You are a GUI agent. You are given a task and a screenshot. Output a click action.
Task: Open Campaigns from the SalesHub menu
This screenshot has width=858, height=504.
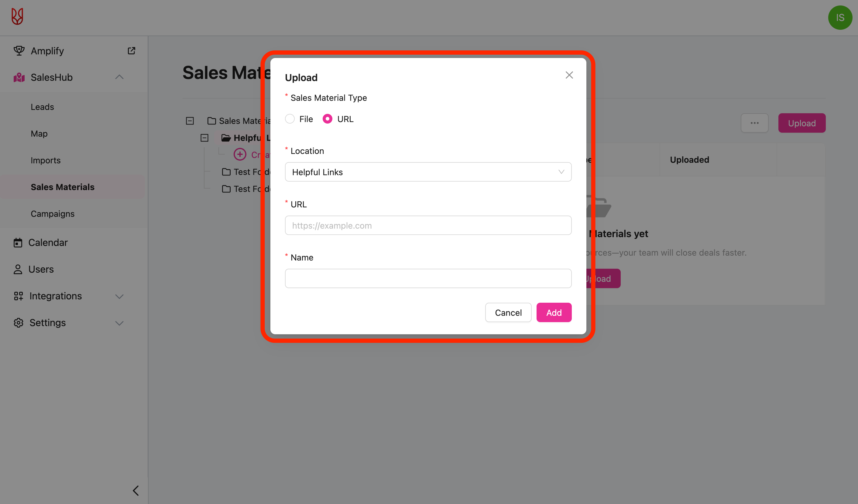coord(53,214)
